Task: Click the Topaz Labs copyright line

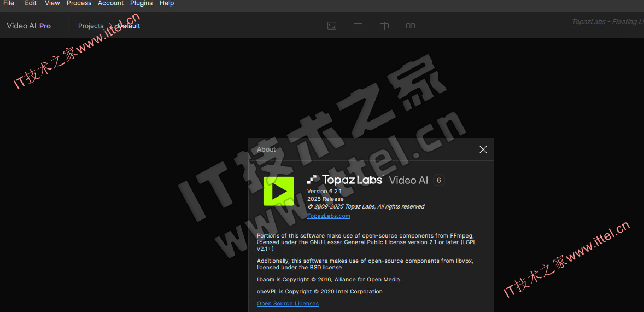Action: [366, 206]
